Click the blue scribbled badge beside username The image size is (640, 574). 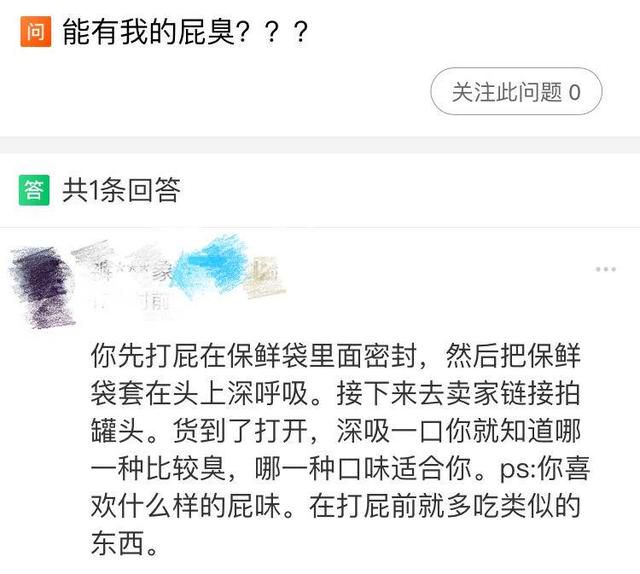212,264
